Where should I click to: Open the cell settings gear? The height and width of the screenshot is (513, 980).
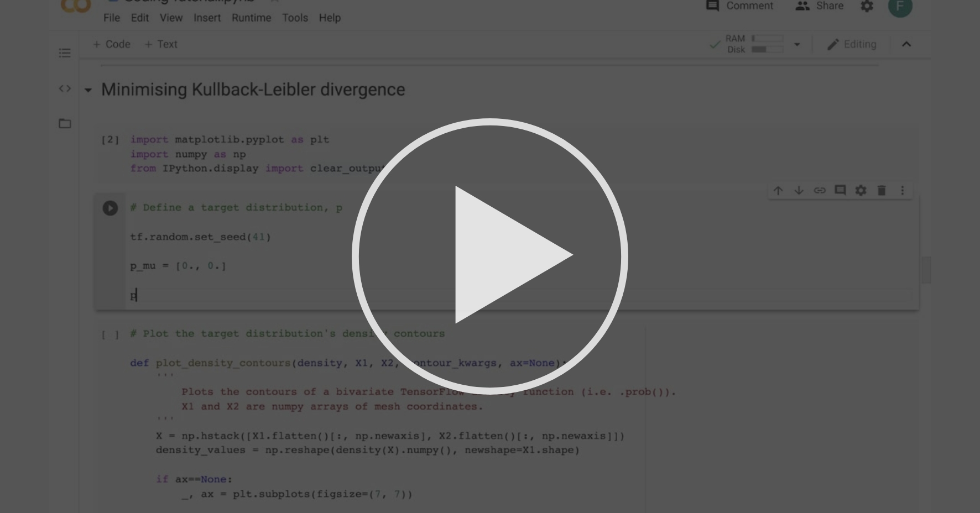(861, 190)
